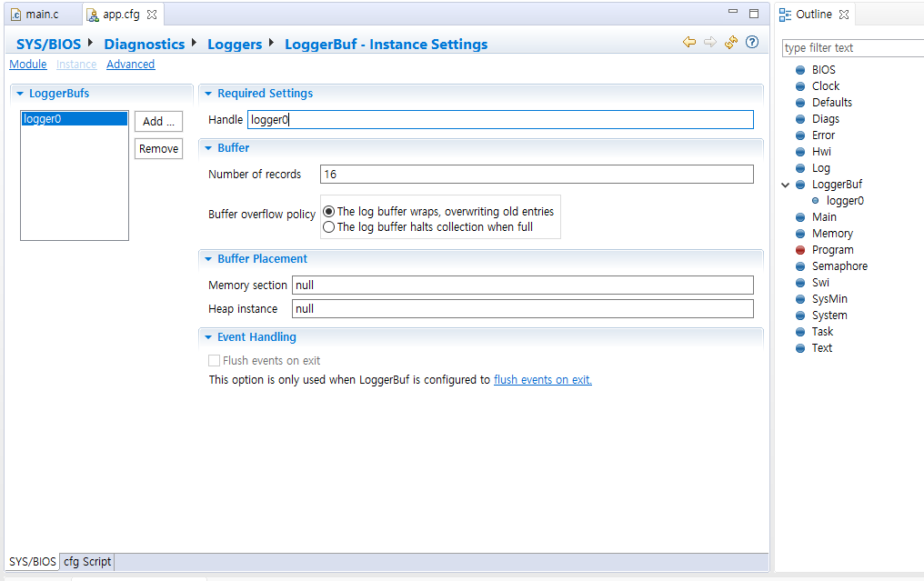The width and height of the screenshot is (924, 581).
Task: Collapse LoggerBuf node in Outline tree
Action: point(786,185)
